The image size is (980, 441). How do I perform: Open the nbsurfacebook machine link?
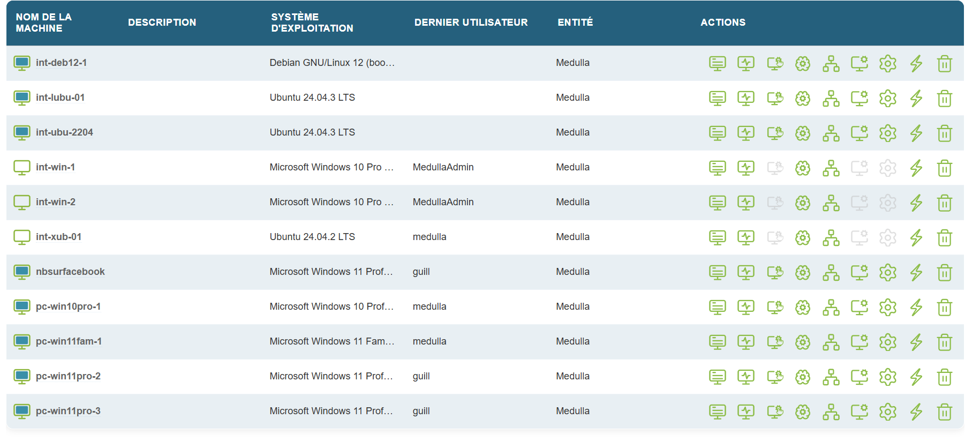[70, 272]
